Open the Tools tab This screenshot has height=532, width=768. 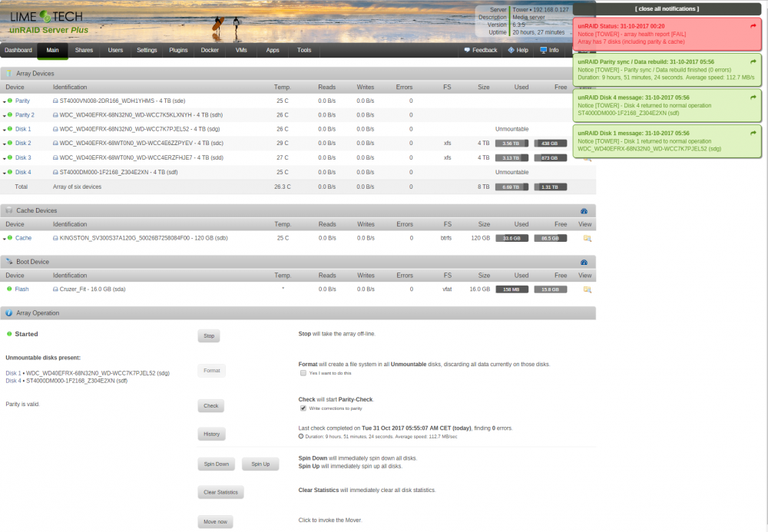tap(303, 51)
